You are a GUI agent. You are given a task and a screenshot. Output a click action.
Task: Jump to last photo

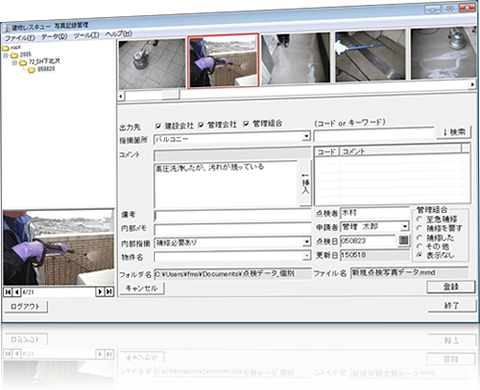click(x=109, y=292)
